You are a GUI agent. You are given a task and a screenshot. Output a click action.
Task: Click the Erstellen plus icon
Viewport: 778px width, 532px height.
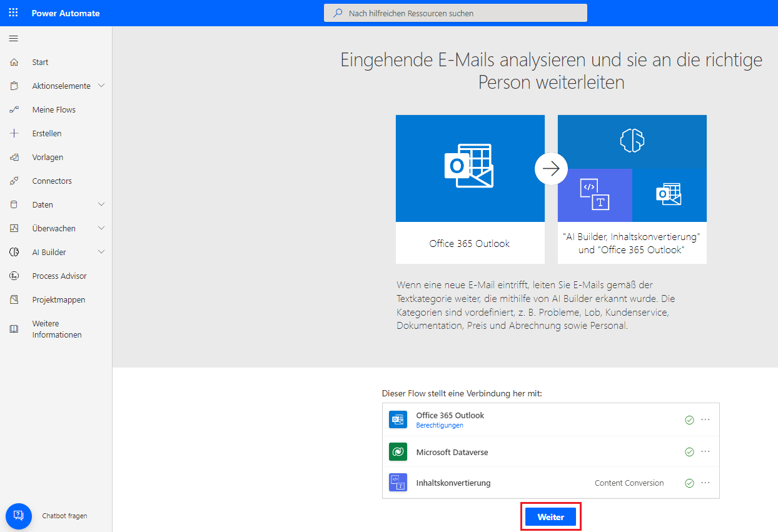14,134
